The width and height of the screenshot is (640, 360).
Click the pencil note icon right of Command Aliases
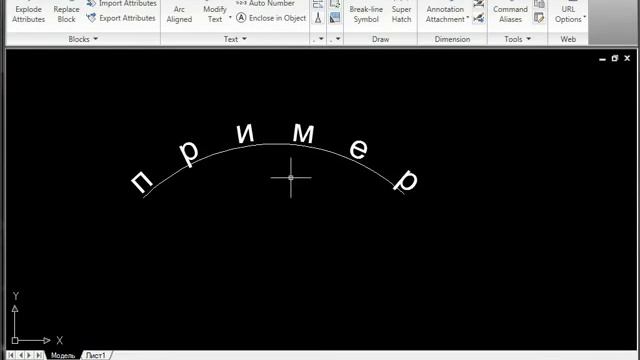[x=539, y=18]
